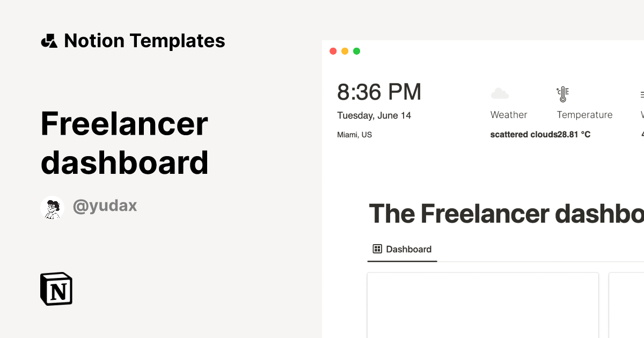This screenshot has width=644, height=338.
Task: Click the Miami, US location label
Action: pyautogui.click(x=355, y=135)
